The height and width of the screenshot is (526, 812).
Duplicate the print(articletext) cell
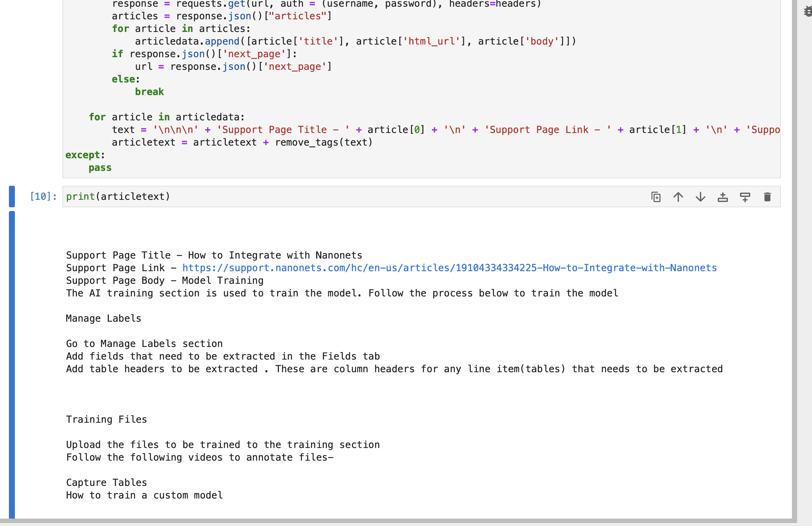(x=656, y=197)
